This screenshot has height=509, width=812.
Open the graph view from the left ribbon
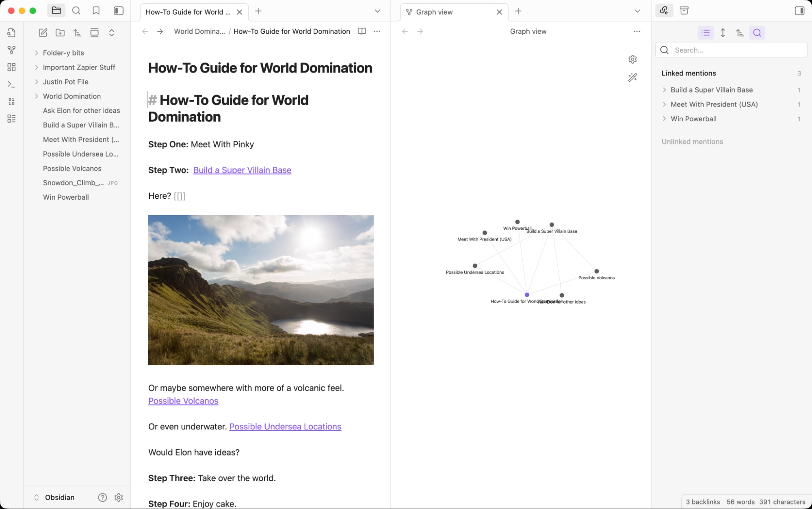click(11, 50)
